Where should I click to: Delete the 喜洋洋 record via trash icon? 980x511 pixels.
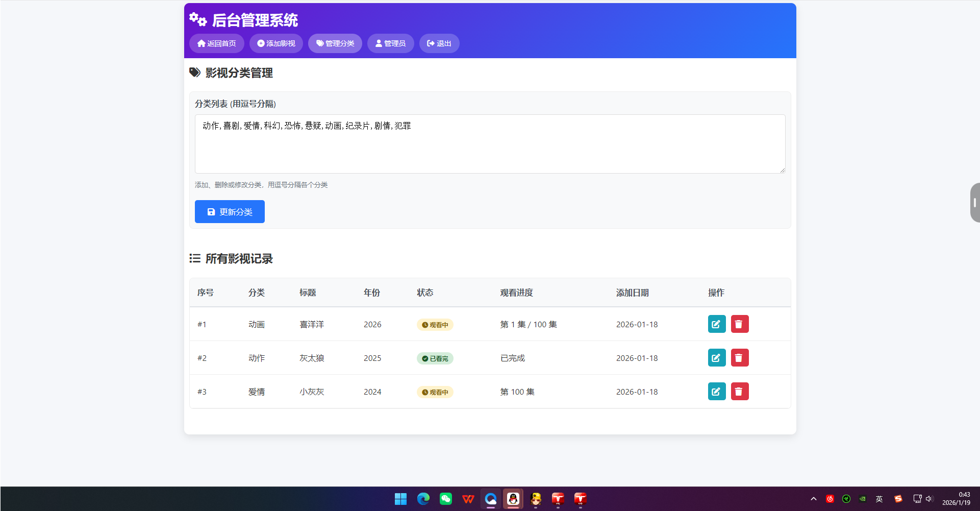740,324
